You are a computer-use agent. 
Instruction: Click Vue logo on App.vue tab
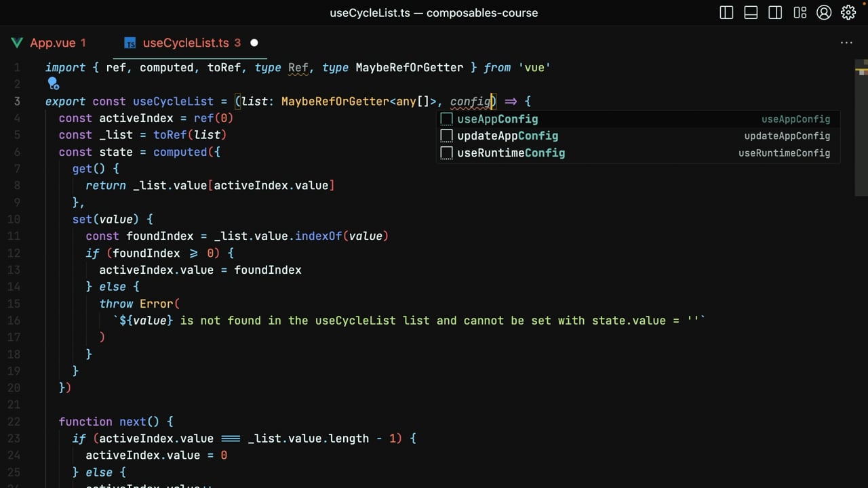point(17,43)
